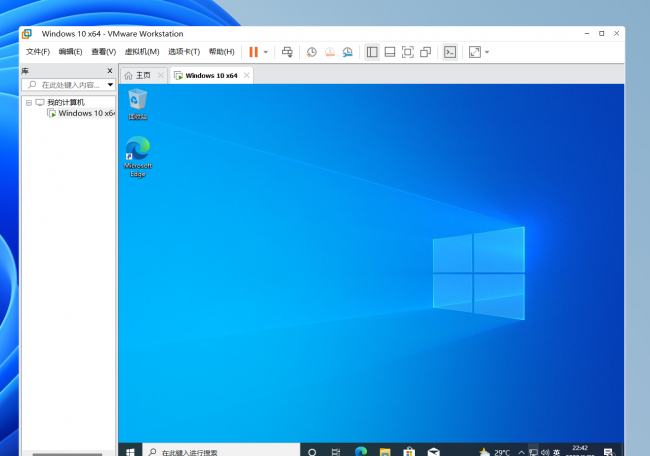
Task: Collapse the 我的计算机 tree node
Action: click(x=29, y=102)
